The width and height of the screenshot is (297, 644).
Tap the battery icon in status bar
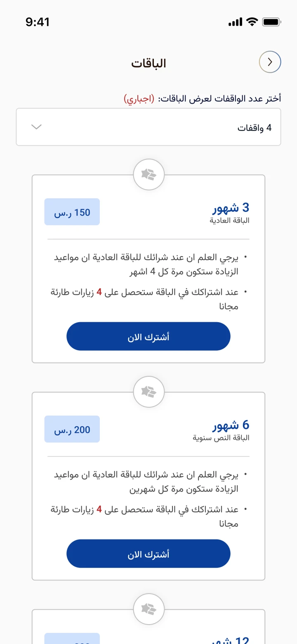(x=271, y=22)
